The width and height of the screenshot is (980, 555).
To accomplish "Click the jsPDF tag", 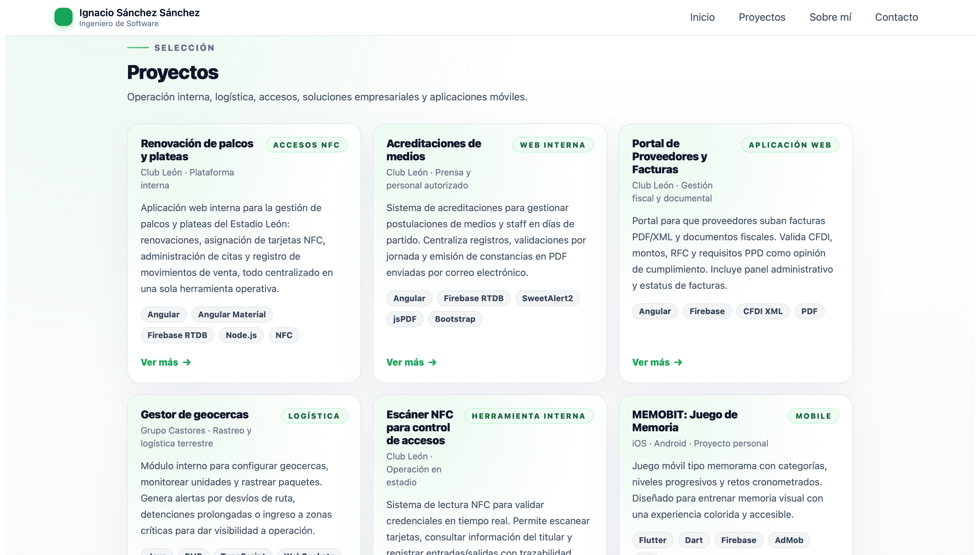I will 404,319.
